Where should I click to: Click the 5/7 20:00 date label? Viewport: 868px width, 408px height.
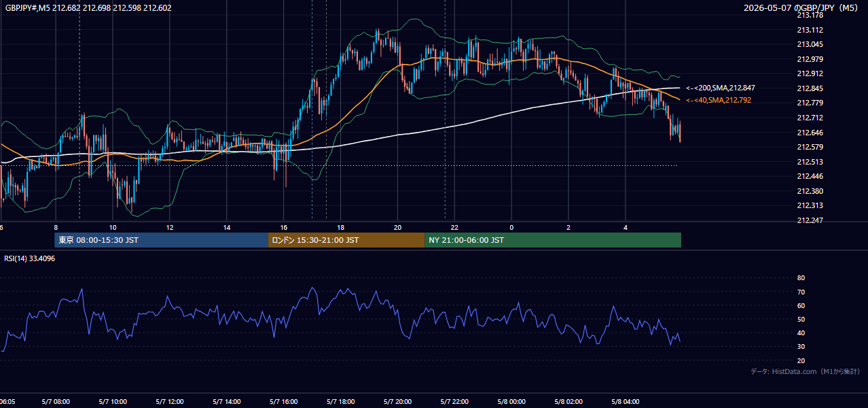(x=398, y=402)
